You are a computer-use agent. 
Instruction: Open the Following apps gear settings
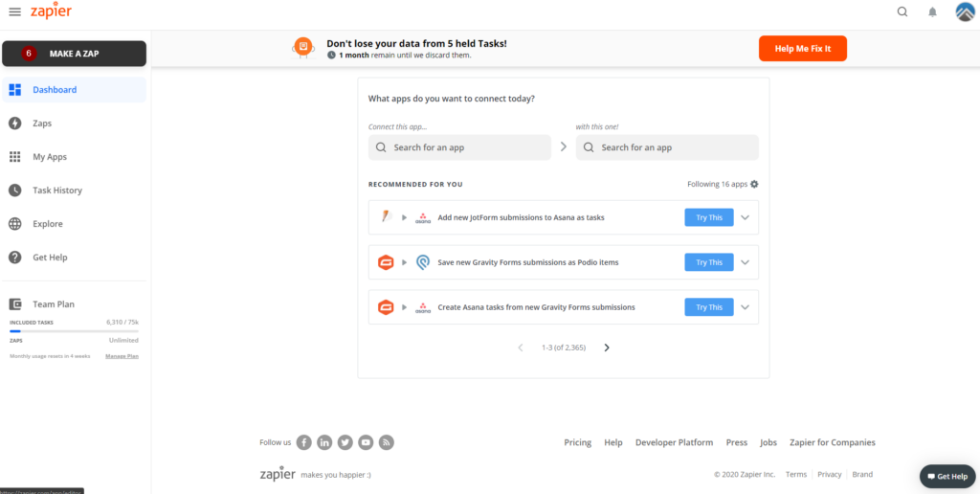pyautogui.click(x=754, y=184)
